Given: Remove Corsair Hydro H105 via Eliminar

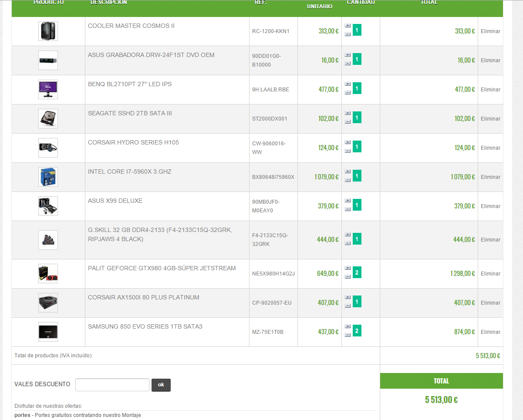Looking at the screenshot, I should point(490,148).
